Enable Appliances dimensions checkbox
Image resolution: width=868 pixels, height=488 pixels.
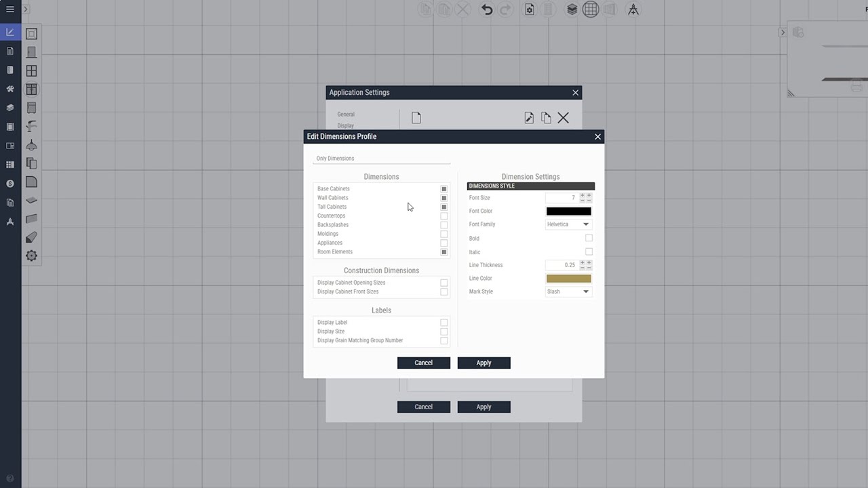point(444,243)
